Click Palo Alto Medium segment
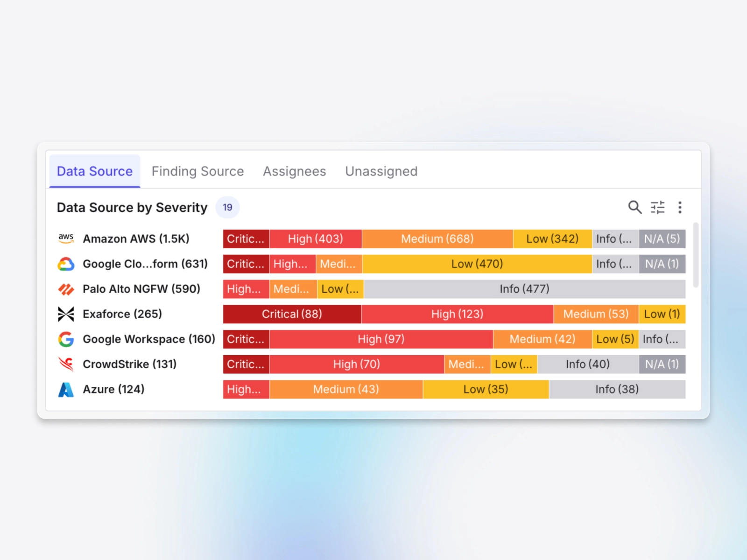 (x=293, y=289)
